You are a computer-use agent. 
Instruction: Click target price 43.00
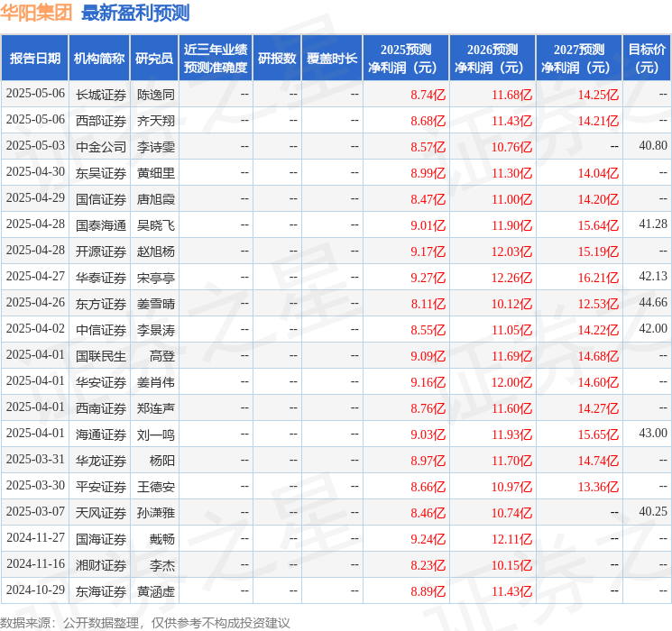(x=653, y=433)
